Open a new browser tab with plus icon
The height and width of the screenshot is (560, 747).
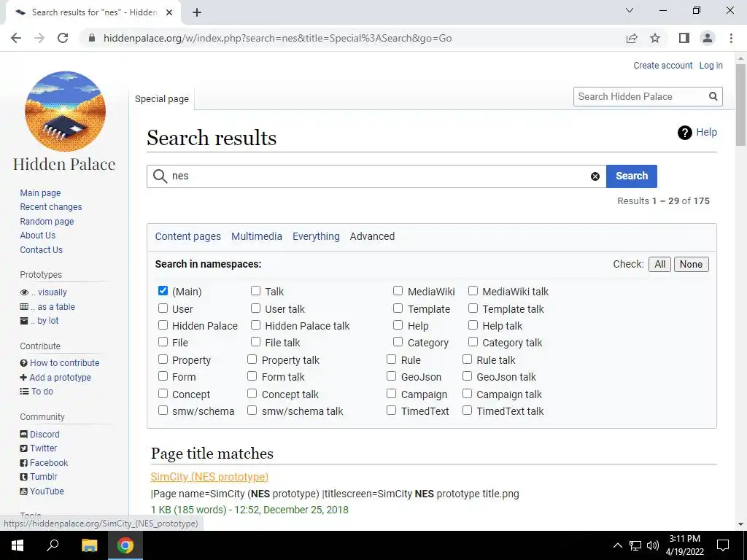click(197, 12)
